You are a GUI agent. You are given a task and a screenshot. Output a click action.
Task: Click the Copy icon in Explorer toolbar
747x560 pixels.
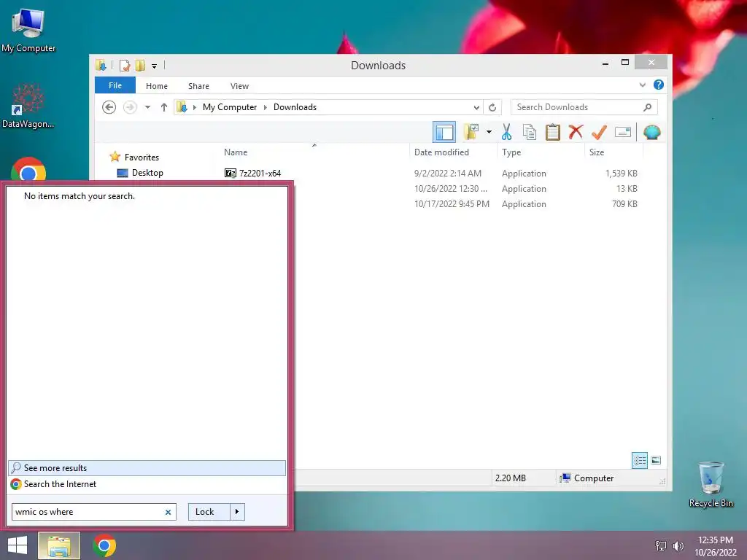pyautogui.click(x=530, y=132)
